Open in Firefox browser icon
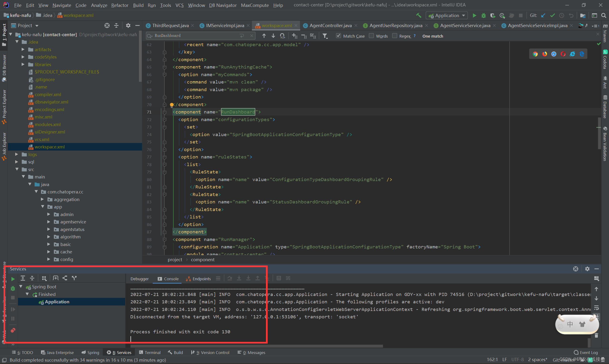The image size is (609, 364). (x=545, y=54)
